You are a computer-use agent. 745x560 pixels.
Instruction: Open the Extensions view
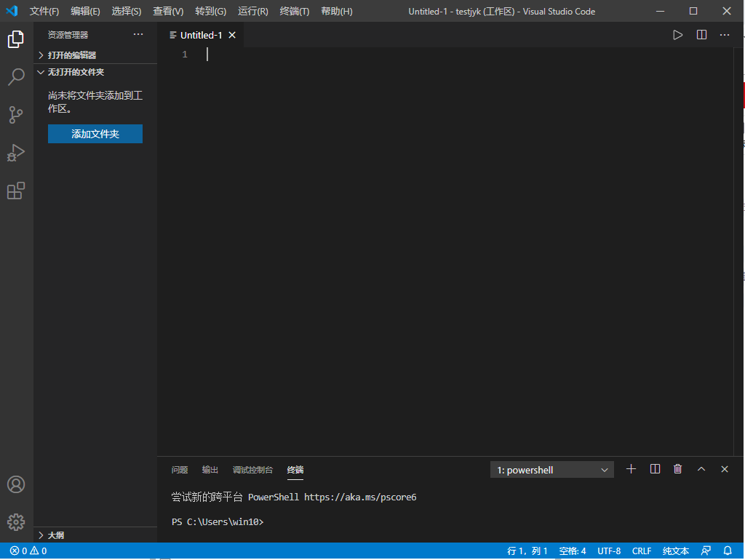click(x=16, y=191)
